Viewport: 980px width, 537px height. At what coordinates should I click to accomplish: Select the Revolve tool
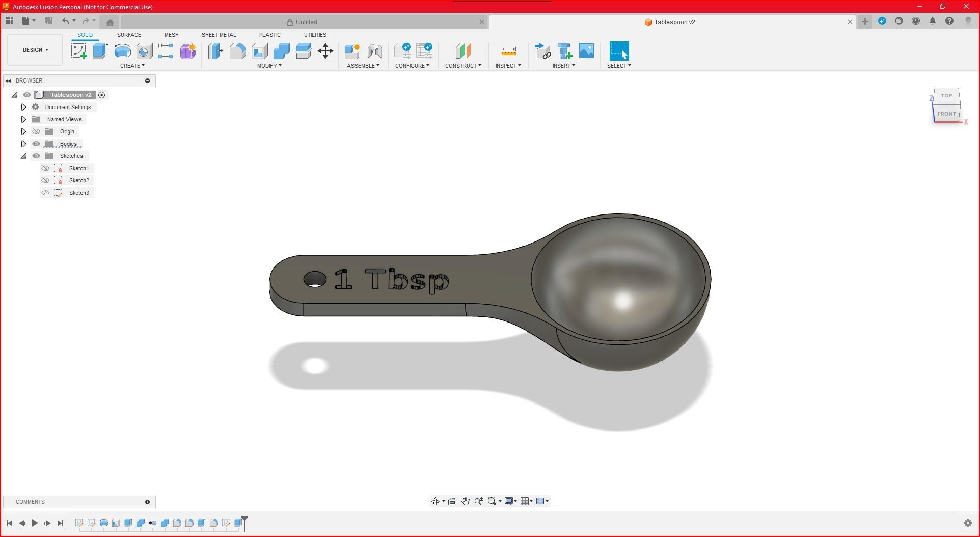(x=122, y=51)
